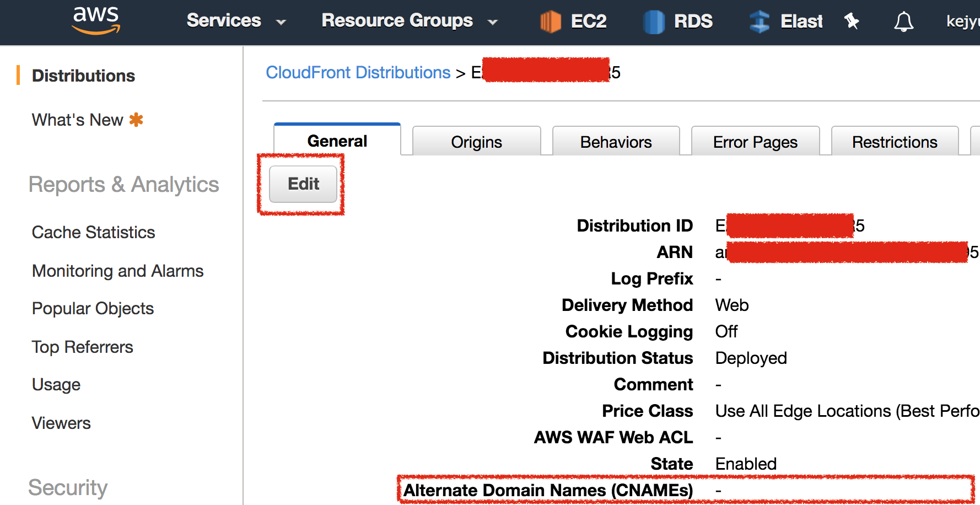Screen dimensions: 980x505
Task: Open the Elastic service shortcut icon
Action: [760, 22]
